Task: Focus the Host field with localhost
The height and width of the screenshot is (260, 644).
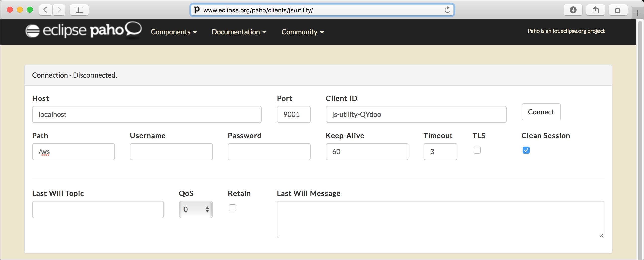Action: click(147, 114)
